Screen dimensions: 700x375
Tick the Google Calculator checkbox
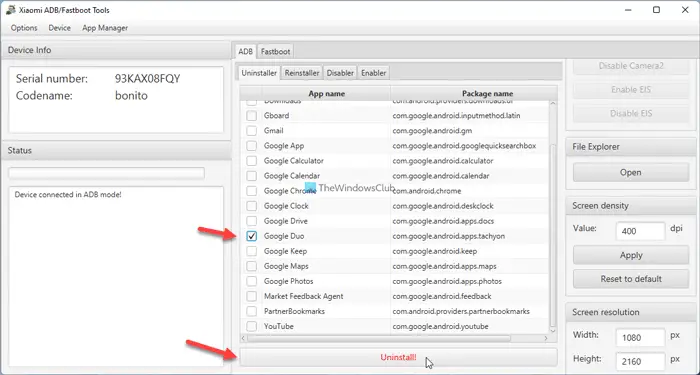[252, 161]
